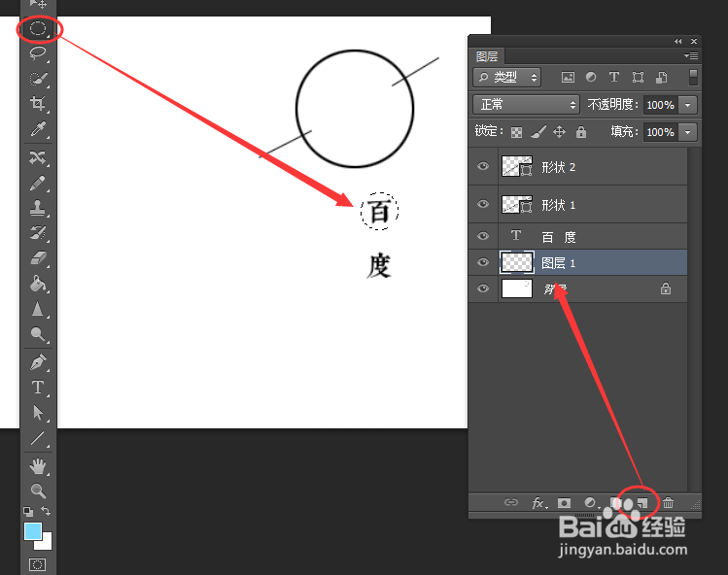Click the background layer lock icon
The height and width of the screenshot is (575, 728).
pos(666,288)
